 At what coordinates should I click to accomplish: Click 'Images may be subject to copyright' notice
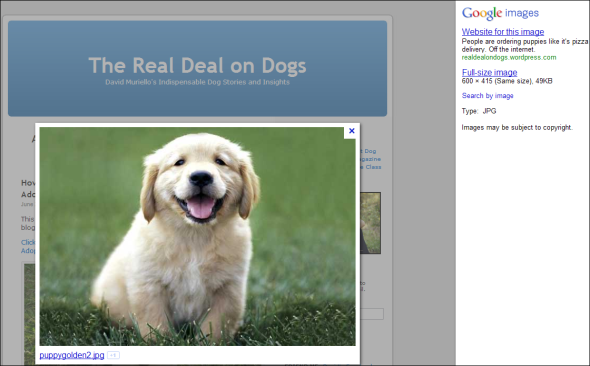coord(517,128)
